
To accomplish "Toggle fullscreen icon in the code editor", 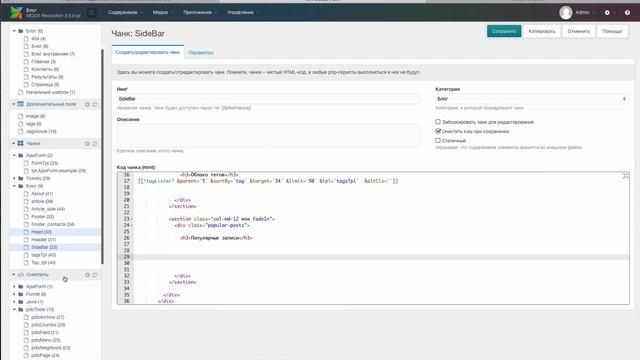I will coord(626,176).
